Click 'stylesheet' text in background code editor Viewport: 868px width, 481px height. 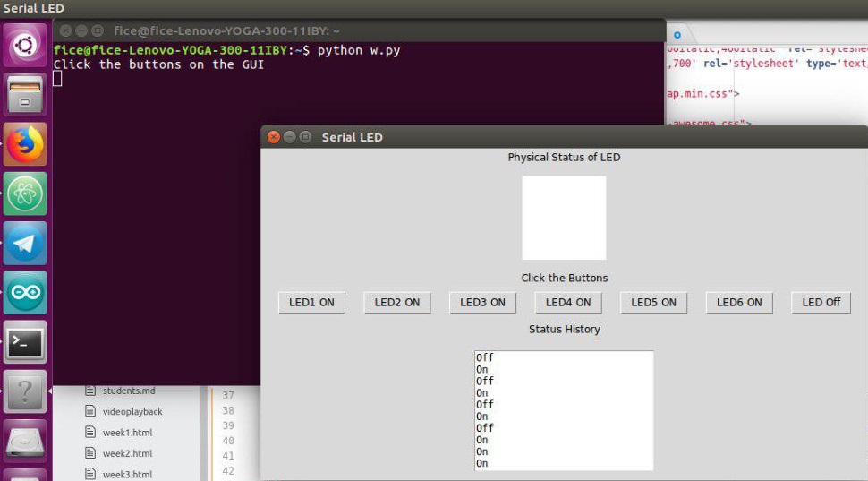pos(766,64)
